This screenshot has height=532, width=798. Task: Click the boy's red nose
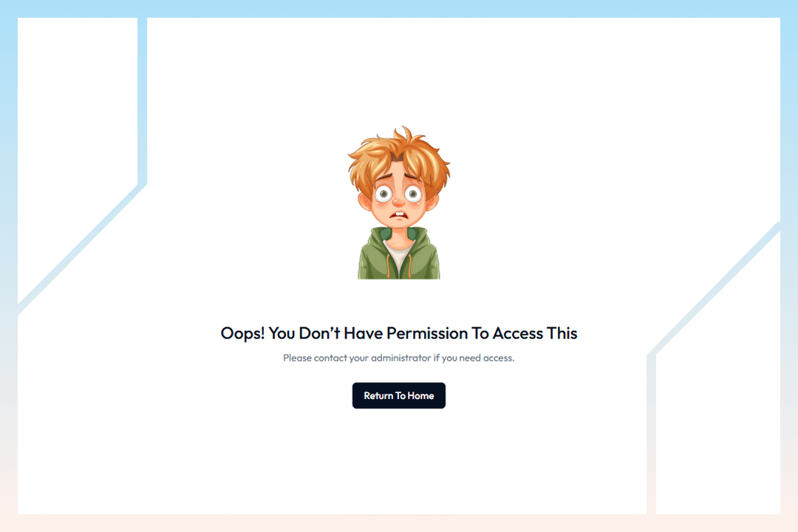[398, 202]
